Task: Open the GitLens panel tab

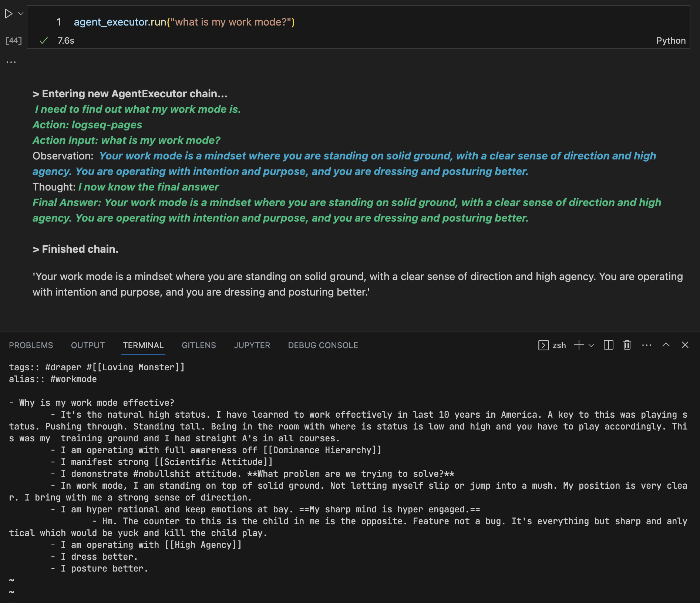Action: [x=199, y=345]
